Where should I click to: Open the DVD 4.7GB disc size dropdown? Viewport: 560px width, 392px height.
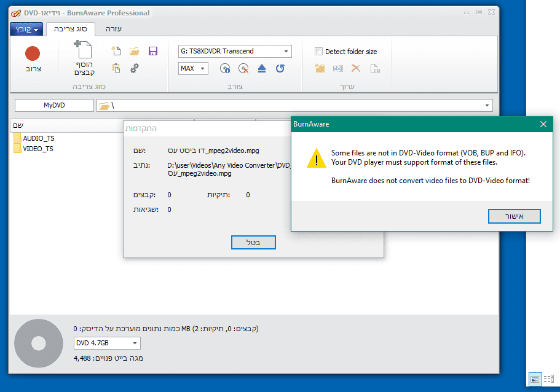click(107, 343)
